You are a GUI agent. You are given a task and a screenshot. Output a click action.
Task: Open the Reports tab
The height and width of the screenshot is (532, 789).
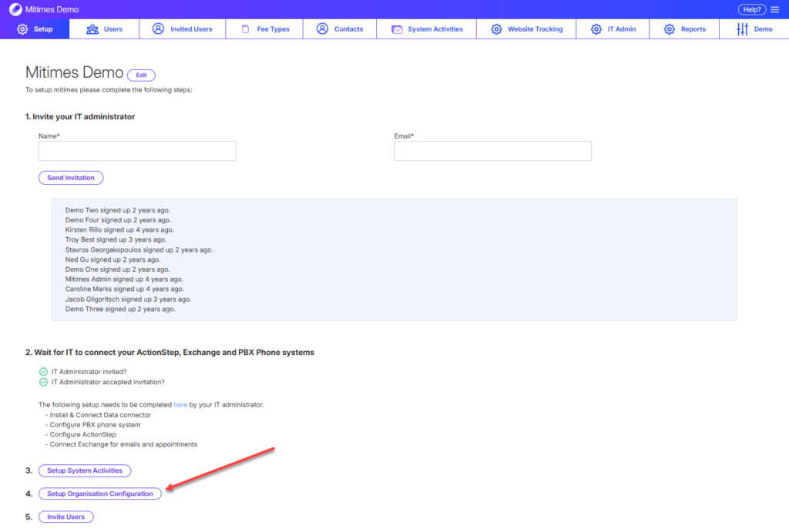684,29
